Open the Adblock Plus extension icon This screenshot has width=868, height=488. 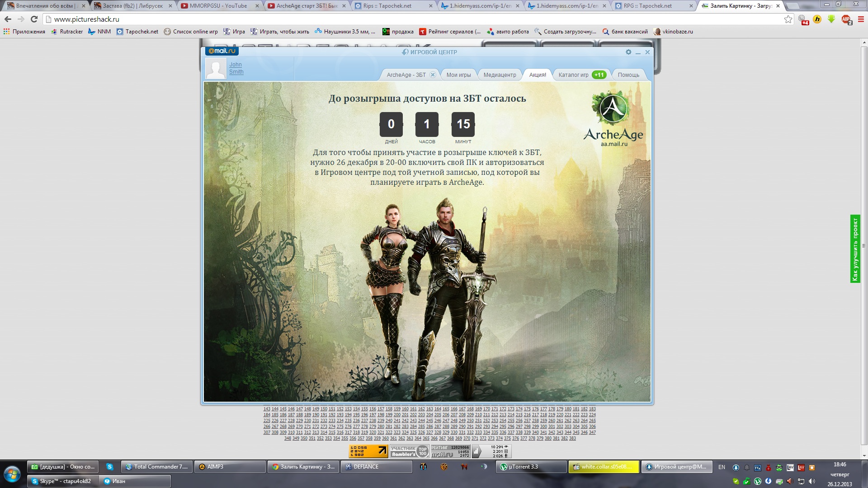point(846,19)
